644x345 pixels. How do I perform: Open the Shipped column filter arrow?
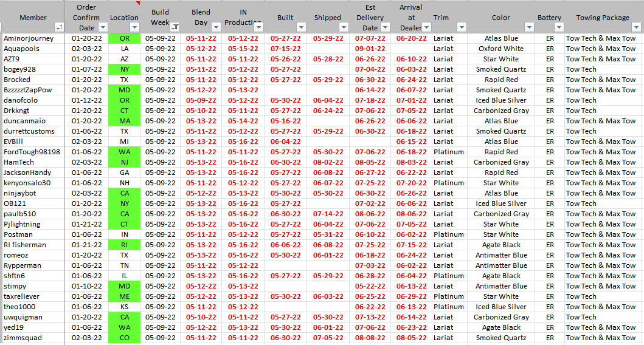point(344,27)
